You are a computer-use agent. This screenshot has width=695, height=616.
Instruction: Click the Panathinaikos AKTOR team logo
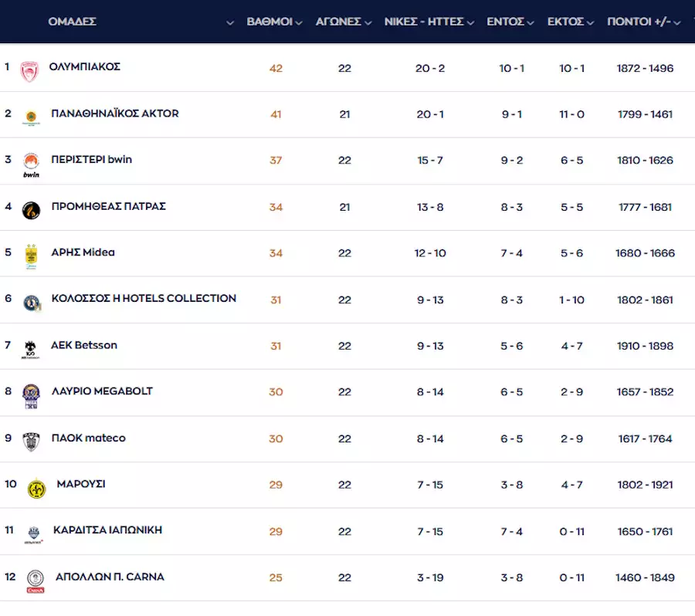[x=31, y=117]
